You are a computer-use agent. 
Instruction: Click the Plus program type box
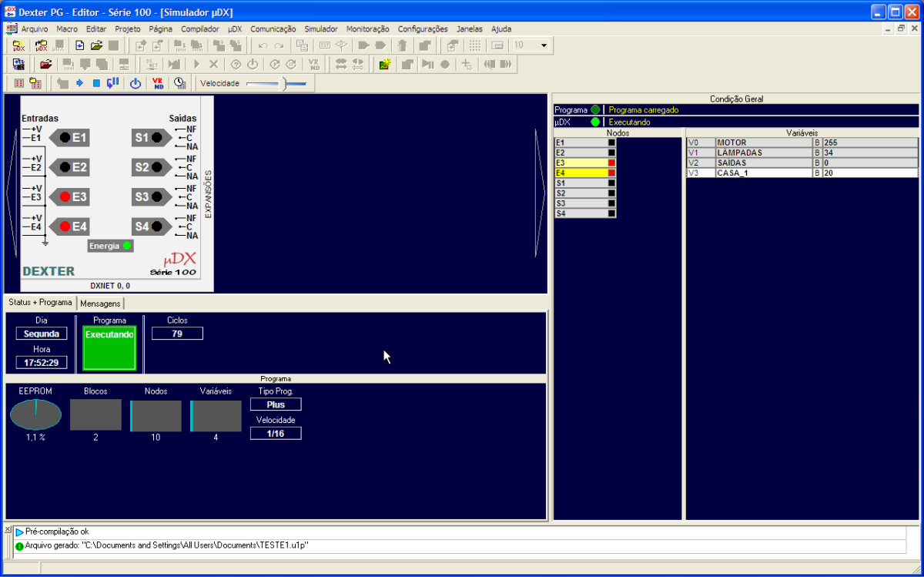276,404
